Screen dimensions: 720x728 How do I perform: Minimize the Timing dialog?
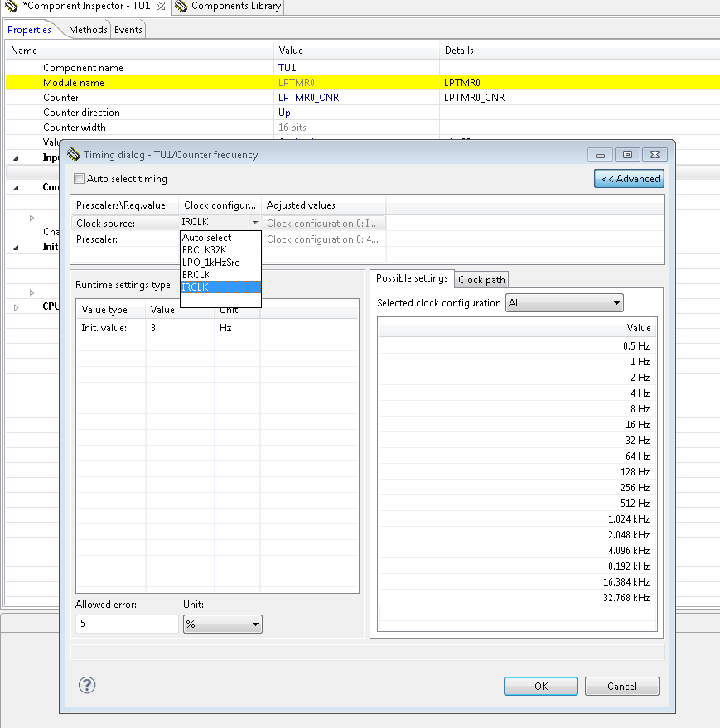600,155
